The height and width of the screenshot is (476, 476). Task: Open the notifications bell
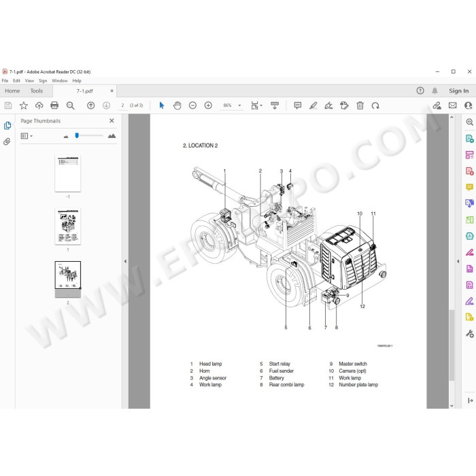click(x=435, y=90)
